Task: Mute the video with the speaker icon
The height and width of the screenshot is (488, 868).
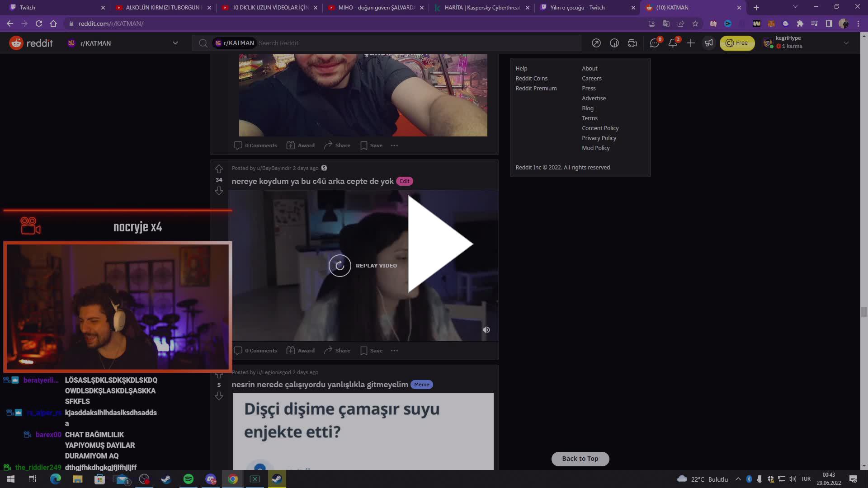Action: [x=486, y=329]
